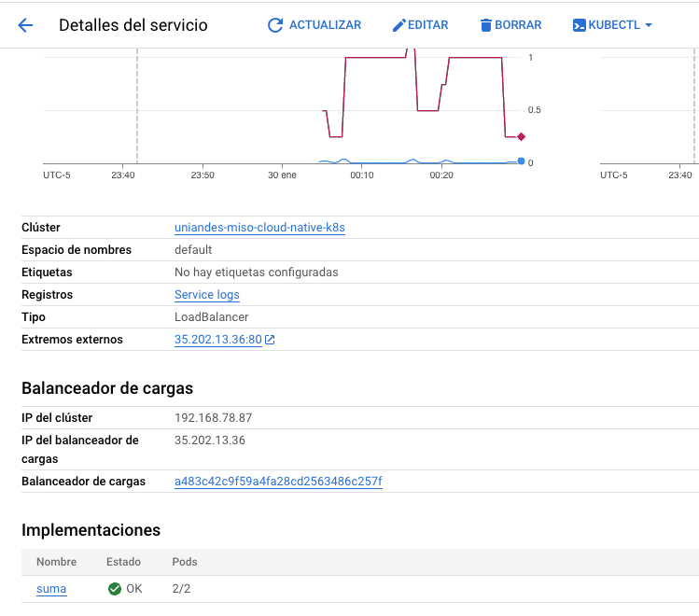
Task: Open the KUBECTL dropdown menu
Action: click(612, 25)
